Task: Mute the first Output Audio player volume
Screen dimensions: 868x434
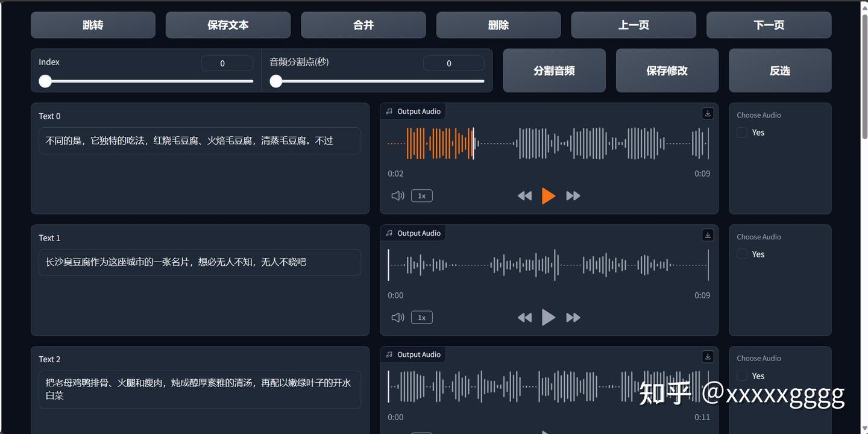Action: click(x=398, y=195)
